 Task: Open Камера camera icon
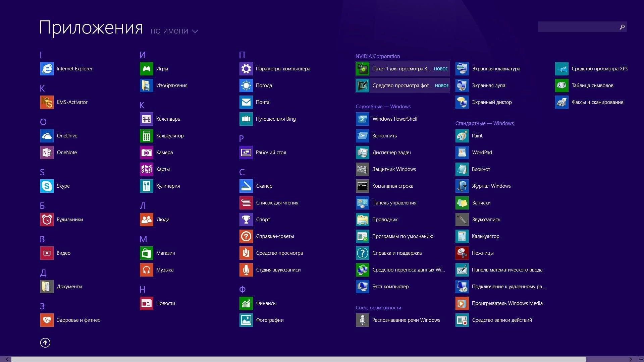(x=147, y=153)
